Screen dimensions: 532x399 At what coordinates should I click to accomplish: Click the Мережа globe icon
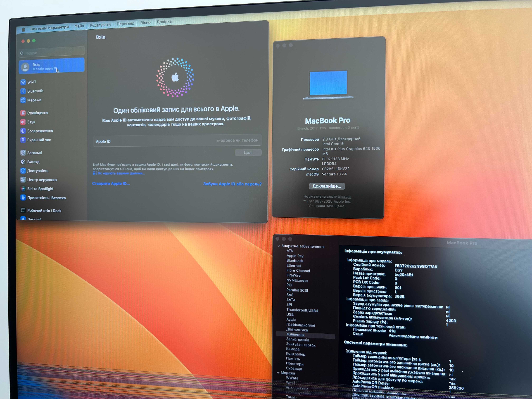point(23,100)
